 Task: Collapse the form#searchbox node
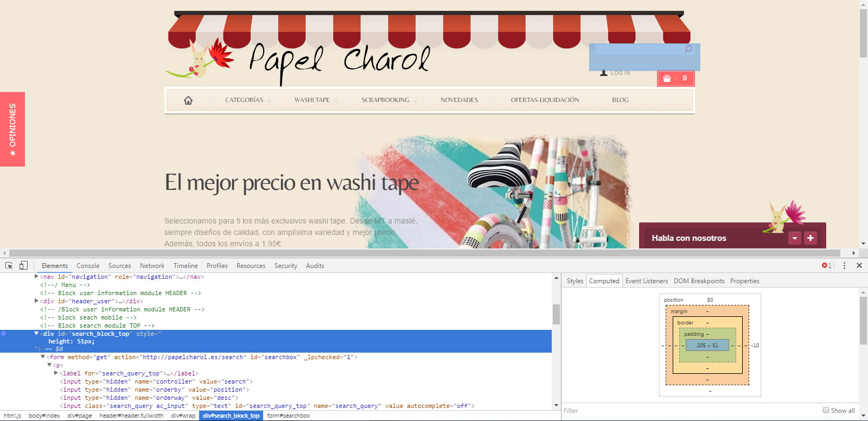tap(43, 357)
